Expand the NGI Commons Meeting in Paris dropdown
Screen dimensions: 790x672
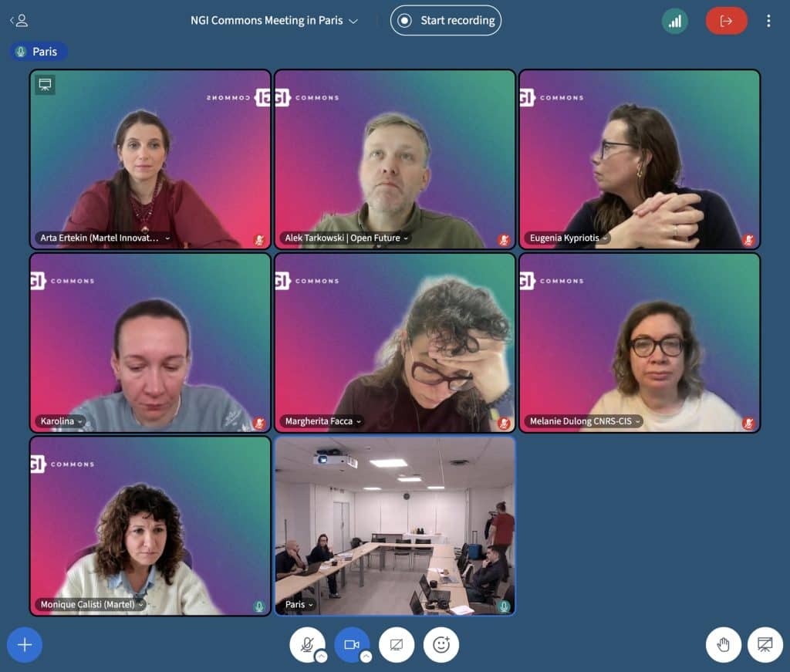coord(274,21)
